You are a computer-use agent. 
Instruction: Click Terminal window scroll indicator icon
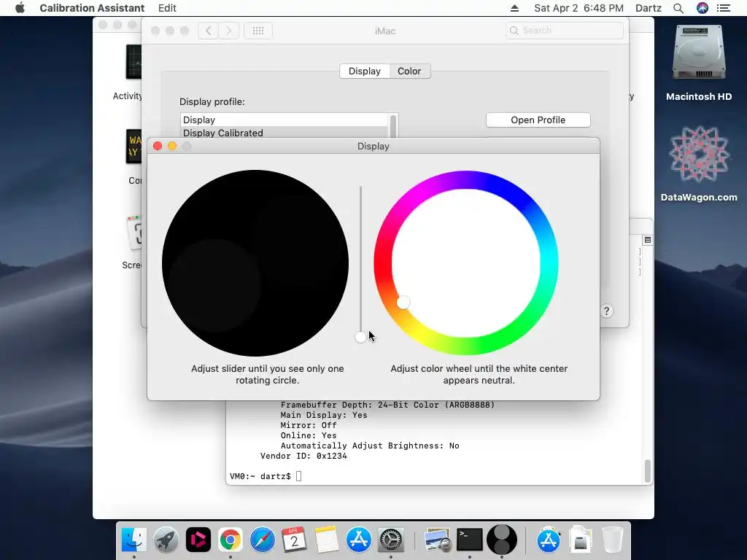(648, 239)
